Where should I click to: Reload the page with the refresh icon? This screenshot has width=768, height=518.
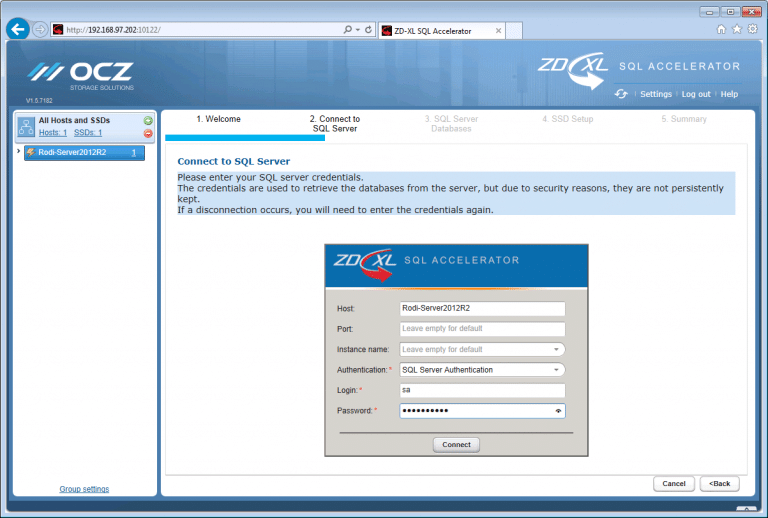point(368,30)
